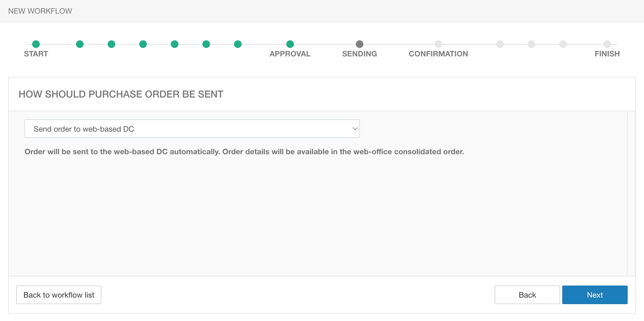Expand the sending method dropdown arrow

[355, 129]
